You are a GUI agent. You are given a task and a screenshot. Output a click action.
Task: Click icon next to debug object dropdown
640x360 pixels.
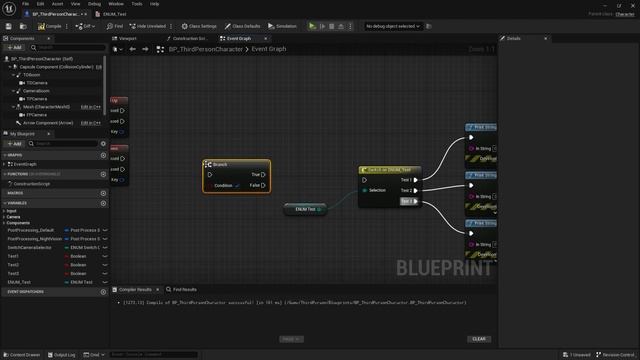[x=429, y=27]
